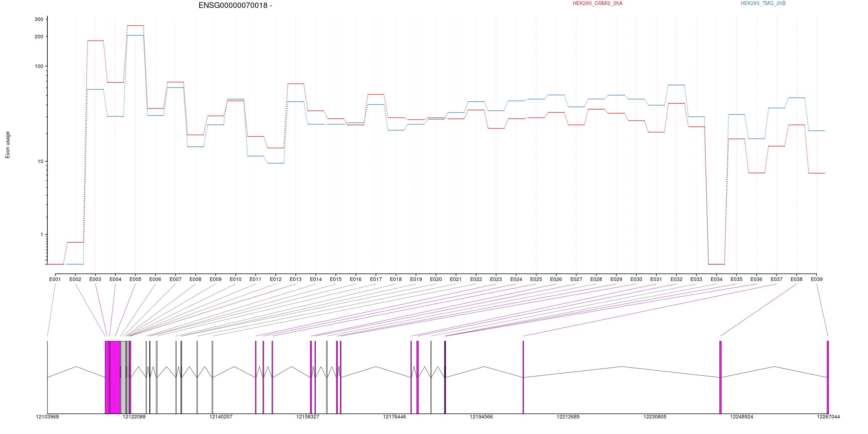Click the magenta exon block near 12248924

click(x=720, y=377)
